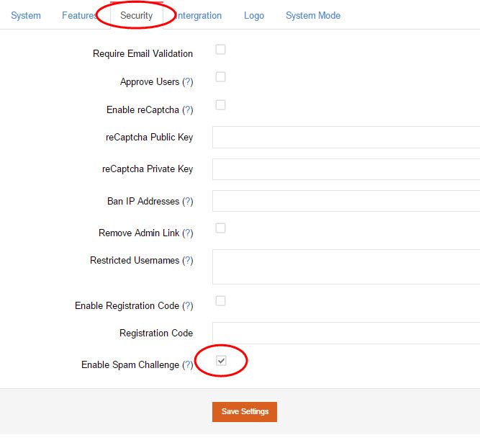
Task: Go to the Intergration tab
Action: pos(199,16)
